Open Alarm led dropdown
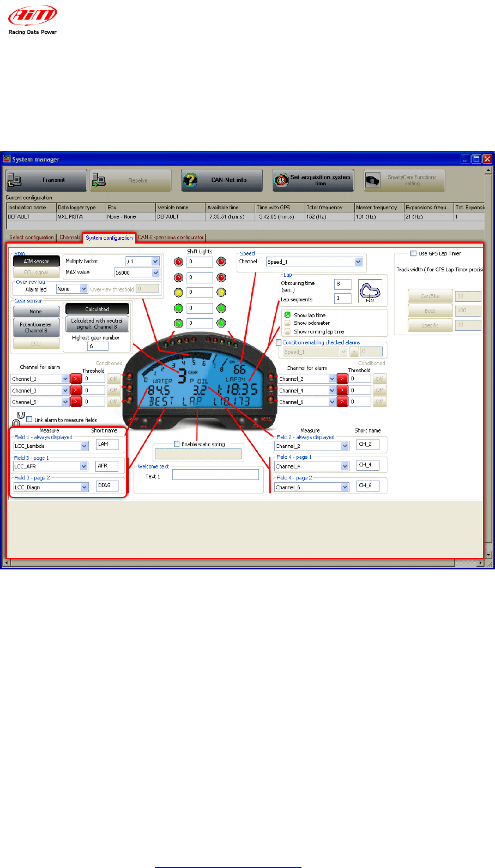The height and width of the screenshot is (868, 495). (x=84, y=289)
